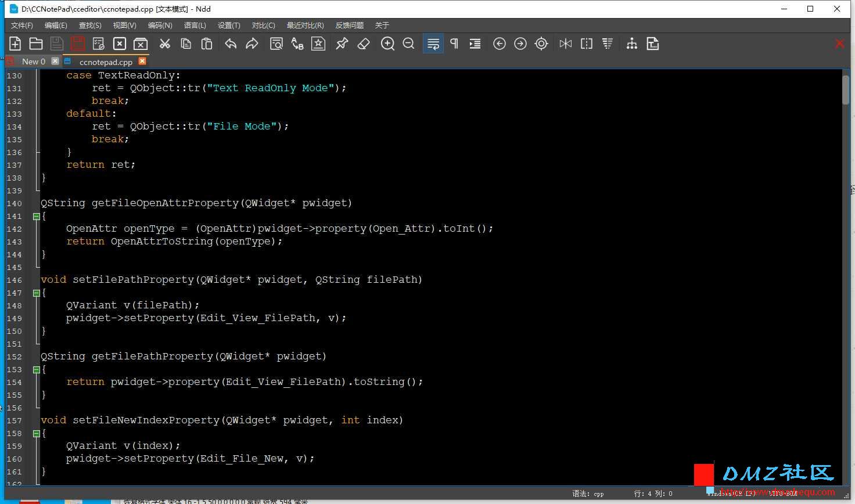Open 最近对比(R) menu
The width and height of the screenshot is (855, 504).
[x=305, y=26]
